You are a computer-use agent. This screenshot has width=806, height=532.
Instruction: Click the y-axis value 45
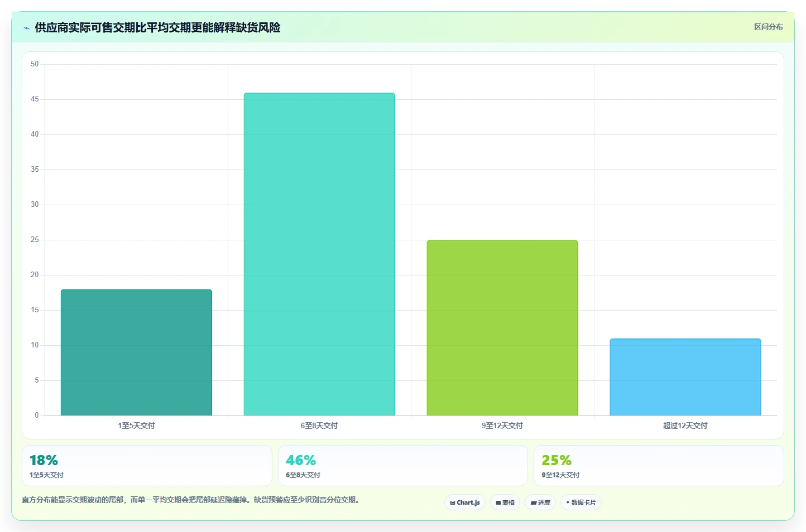point(35,99)
